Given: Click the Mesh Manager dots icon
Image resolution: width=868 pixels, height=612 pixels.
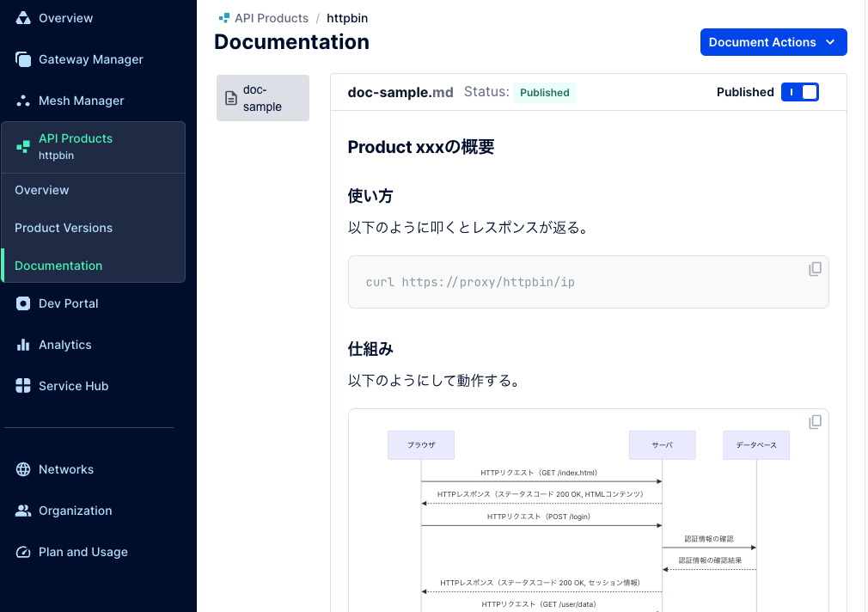Looking at the screenshot, I should point(22,101).
